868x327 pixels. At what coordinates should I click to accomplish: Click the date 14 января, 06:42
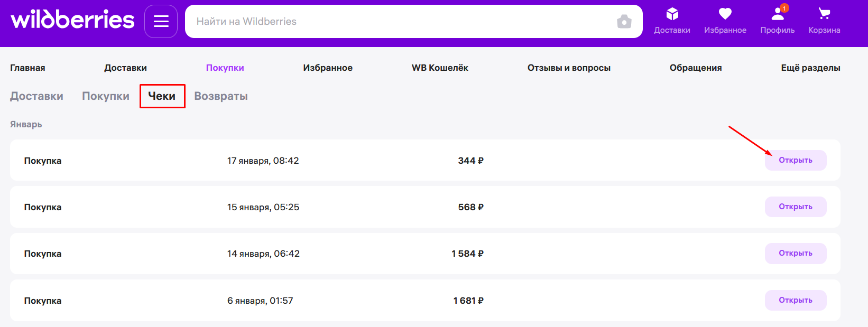click(263, 254)
